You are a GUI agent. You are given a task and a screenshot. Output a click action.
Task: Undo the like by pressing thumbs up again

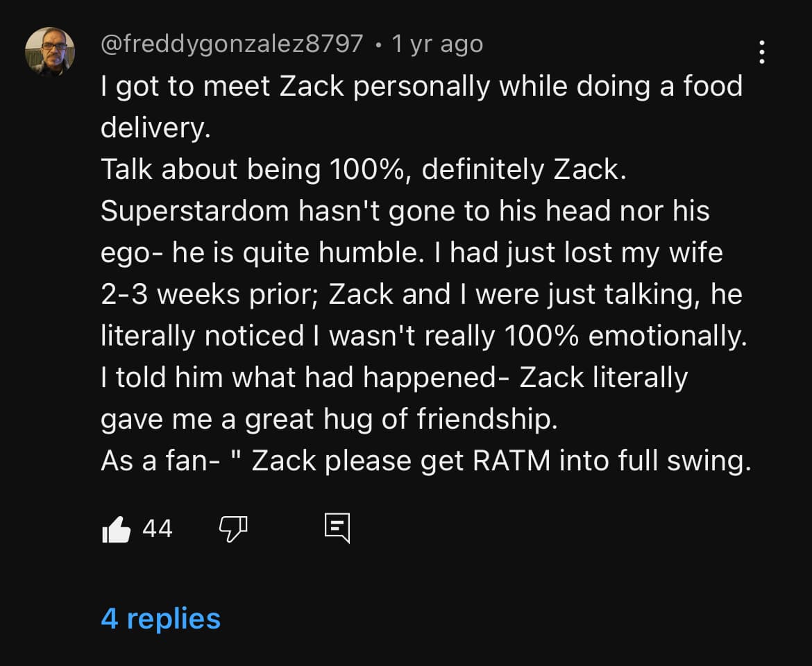click(116, 528)
